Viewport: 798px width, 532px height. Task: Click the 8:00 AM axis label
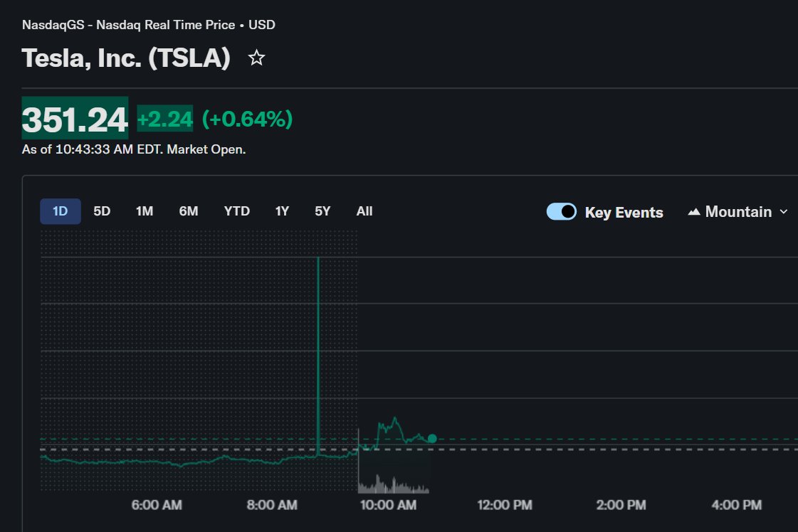pyautogui.click(x=272, y=505)
